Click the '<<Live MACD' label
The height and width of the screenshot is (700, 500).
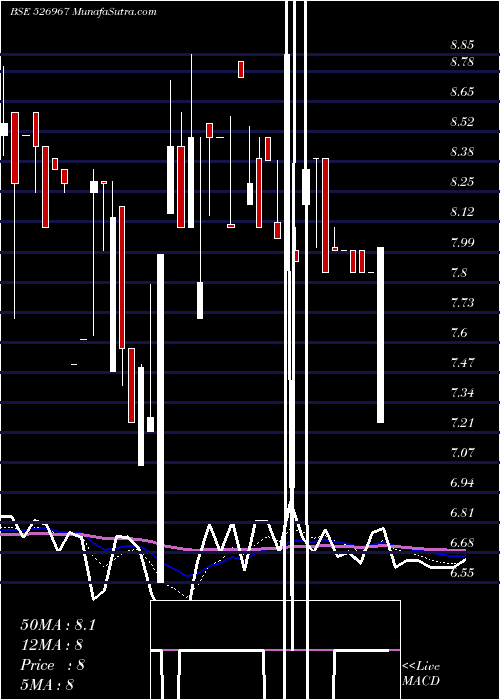click(421, 674)
